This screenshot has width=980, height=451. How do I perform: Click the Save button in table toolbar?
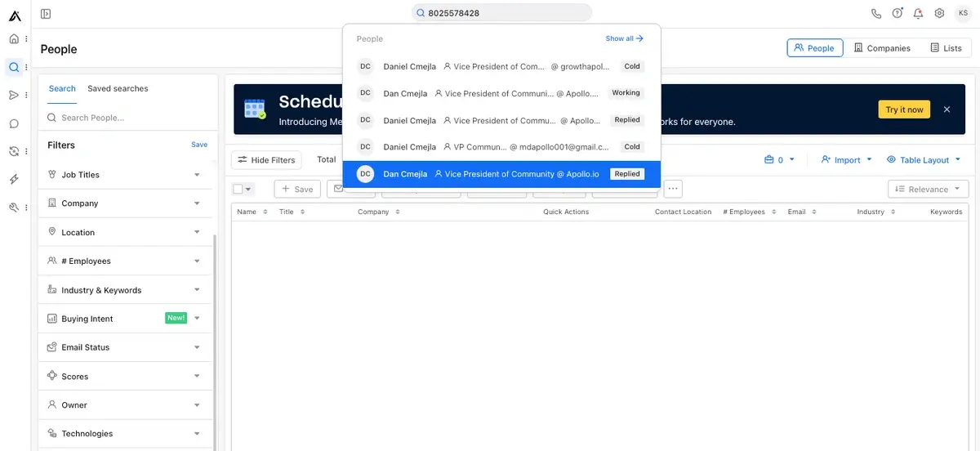[x=297, y=189]
